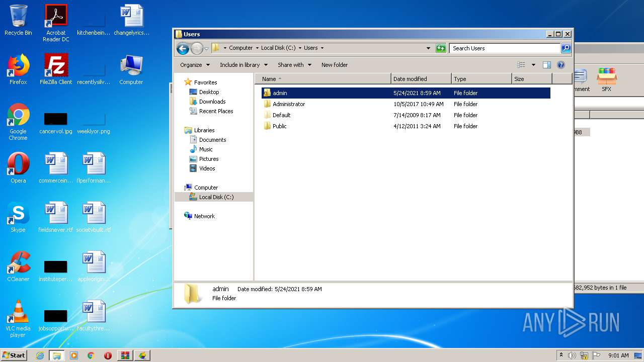The width and height of the screenshot is (644, 362).
Task: Open Internet Explorer from the taskbar
Action: click(40, 355)
